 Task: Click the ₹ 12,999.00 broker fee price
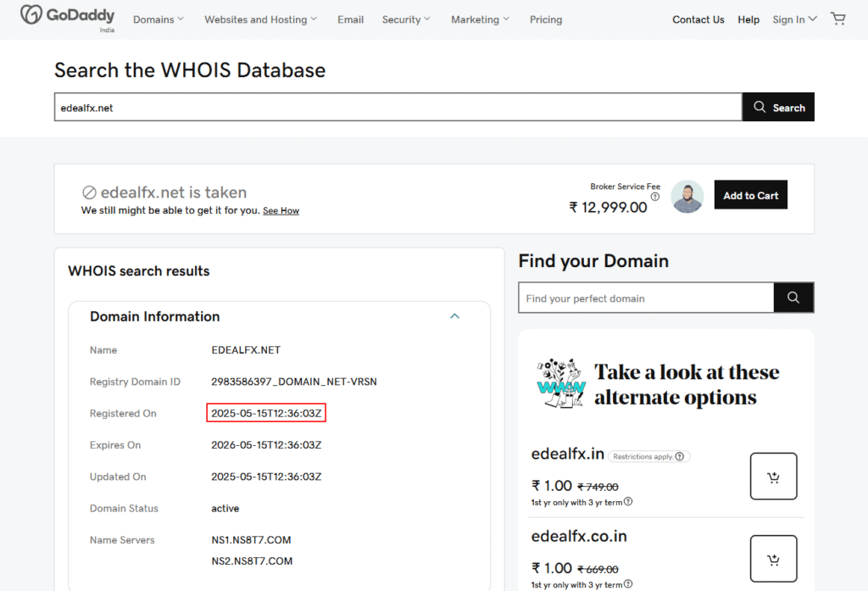click(x=608, y=207)
